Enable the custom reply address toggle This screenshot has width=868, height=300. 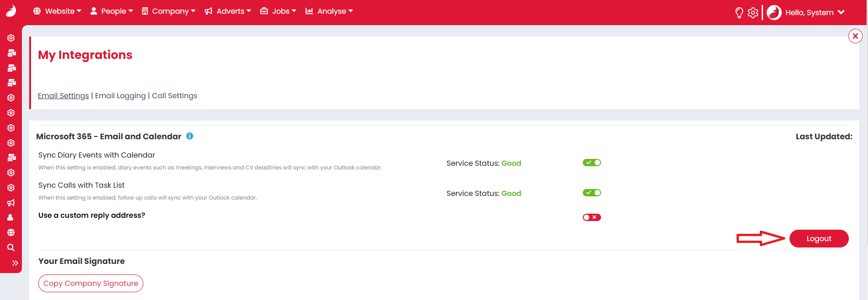[x=592, y=217]
